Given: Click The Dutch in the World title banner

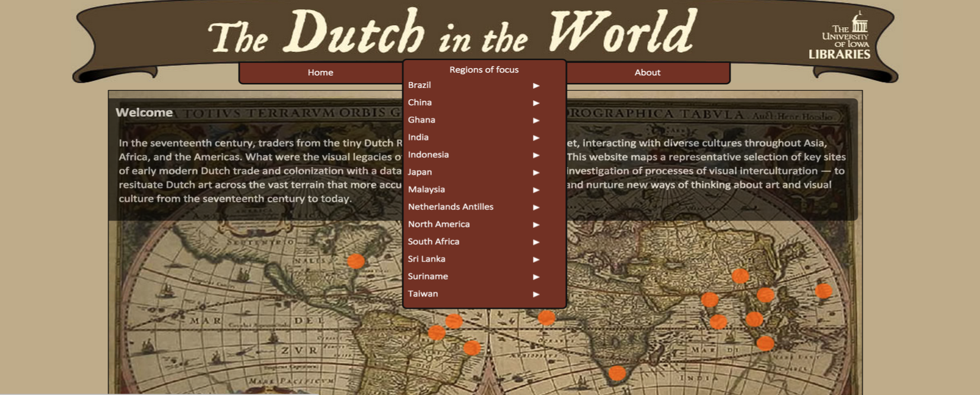Looking at the screenshot, I should 452,33.
